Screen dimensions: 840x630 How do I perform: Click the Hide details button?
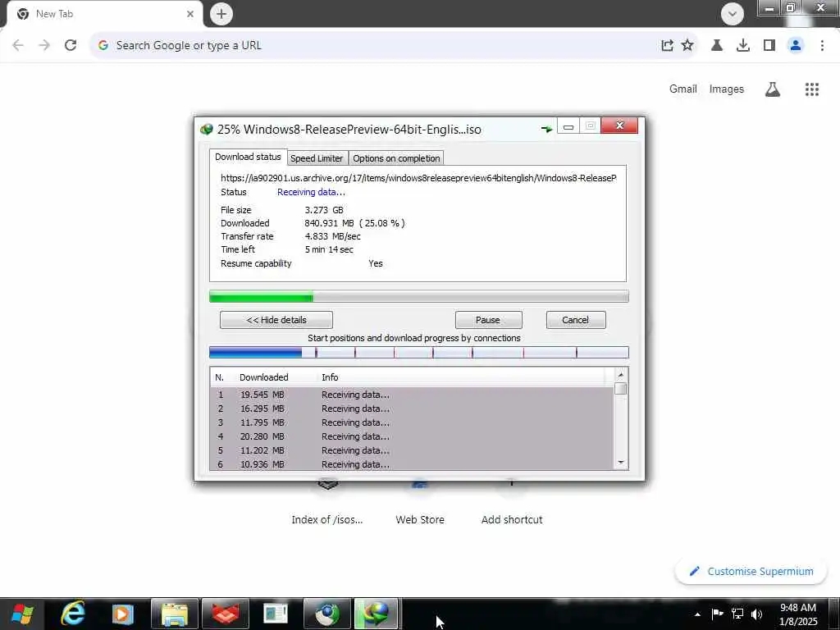(x=276, y=320)
